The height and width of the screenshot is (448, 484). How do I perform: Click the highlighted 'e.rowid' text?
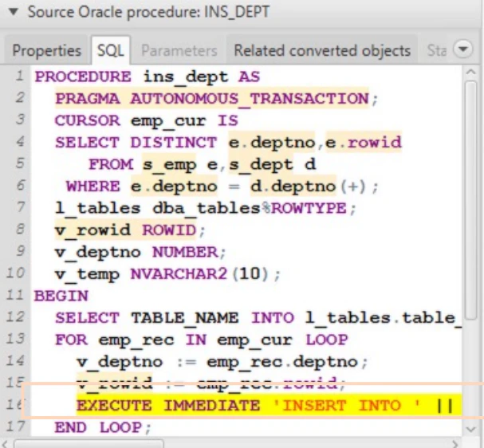(x=363, y=143)
